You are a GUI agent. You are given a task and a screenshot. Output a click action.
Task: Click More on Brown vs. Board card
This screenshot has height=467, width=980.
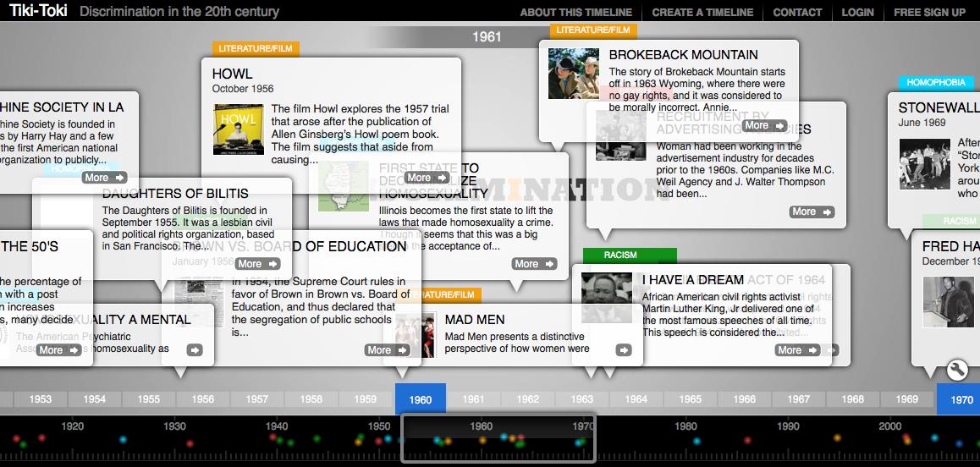point(388,350)
